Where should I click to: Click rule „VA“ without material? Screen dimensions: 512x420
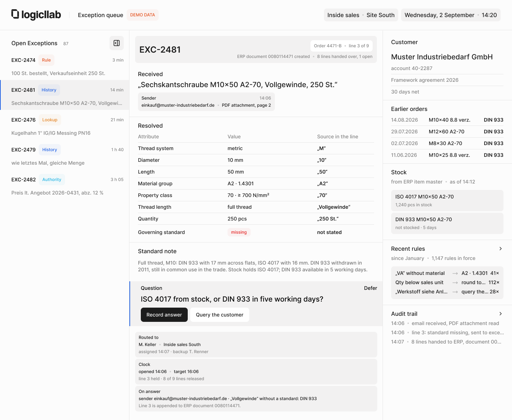pos(447,273)
